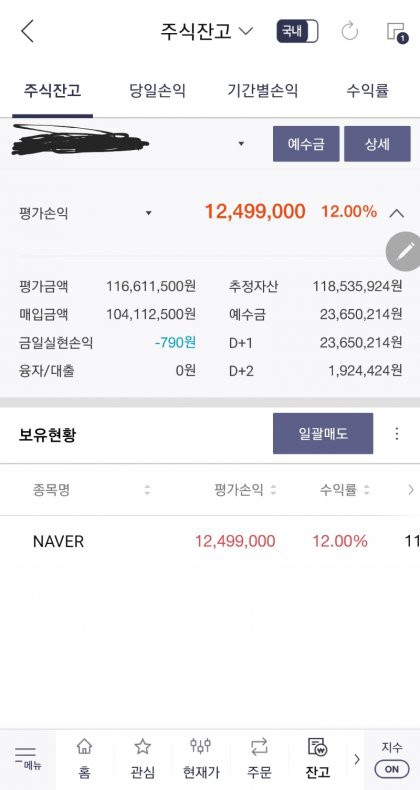Screen dimensions: 420x790
Task: Sort holdings by 종목명 column
Action: click(x=91, y=489)
